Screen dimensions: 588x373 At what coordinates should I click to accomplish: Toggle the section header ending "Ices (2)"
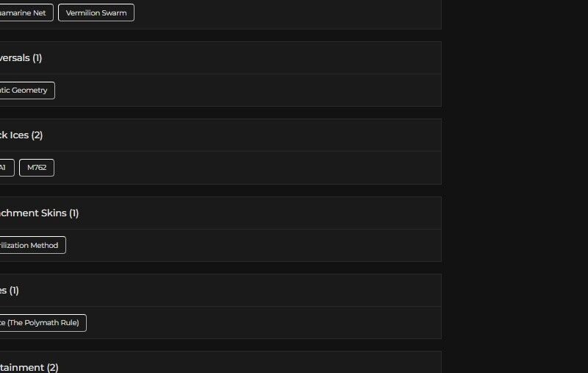(22, 135)
